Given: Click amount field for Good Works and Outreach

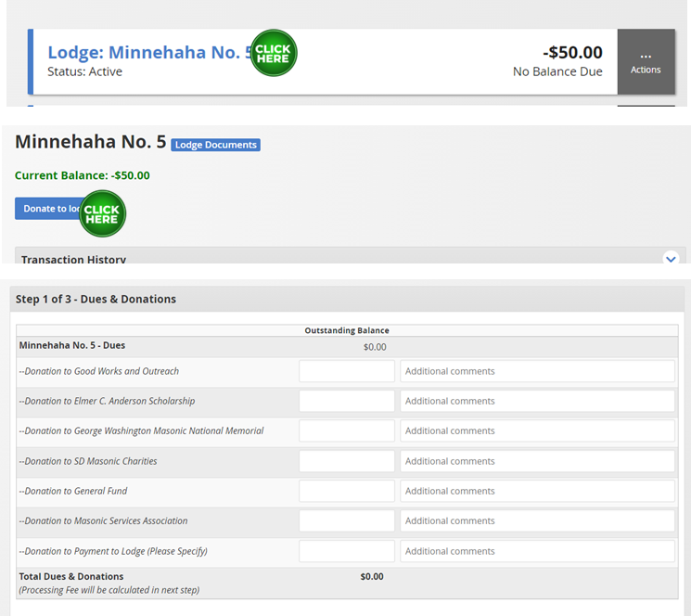Looking at the screenshot, I should tap(346, 371).
